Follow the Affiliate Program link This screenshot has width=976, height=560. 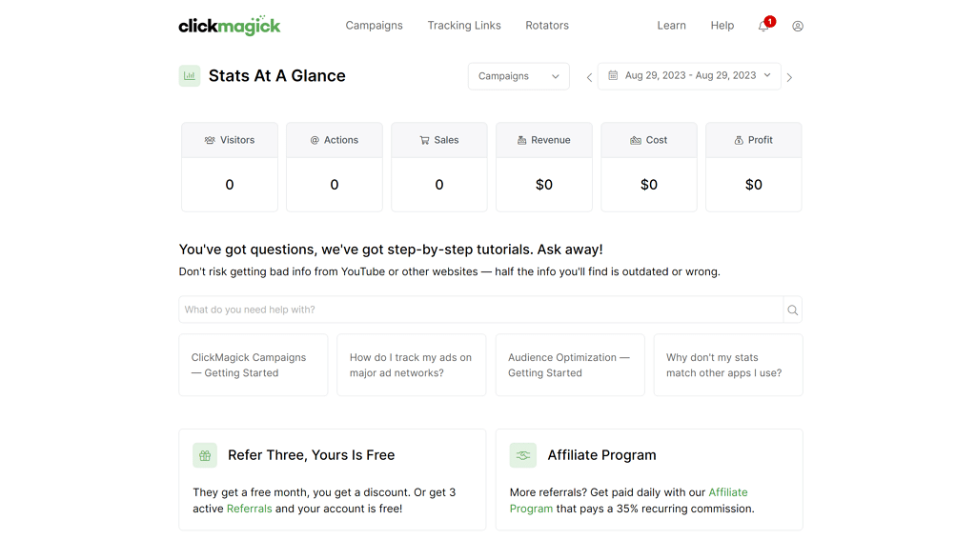tap(629, 500)
